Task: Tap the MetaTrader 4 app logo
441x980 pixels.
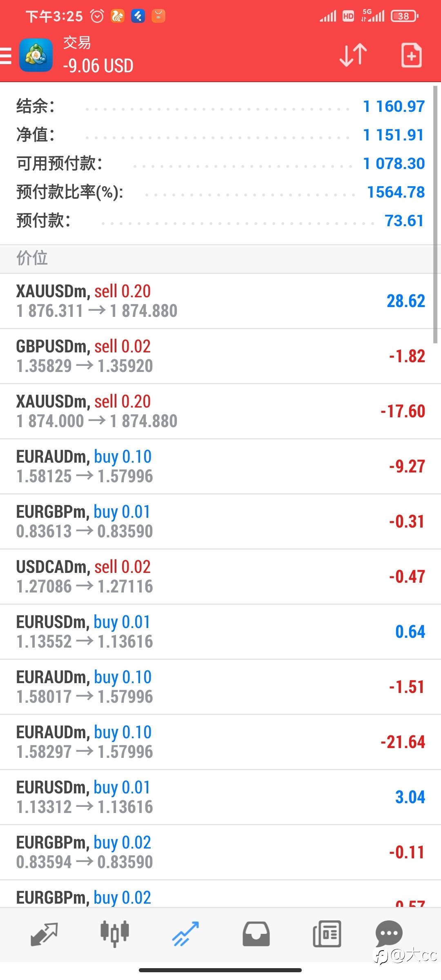Action: coord(36,55)
